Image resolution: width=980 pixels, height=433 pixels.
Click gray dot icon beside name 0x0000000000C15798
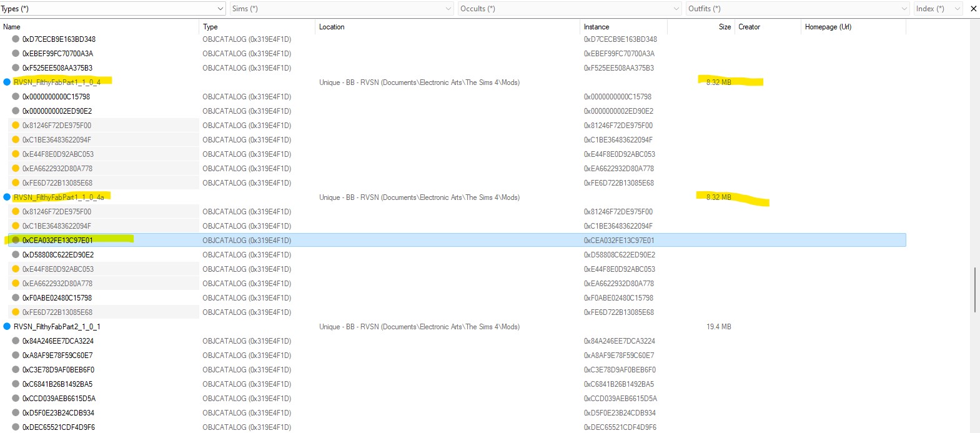coord(16,96)
